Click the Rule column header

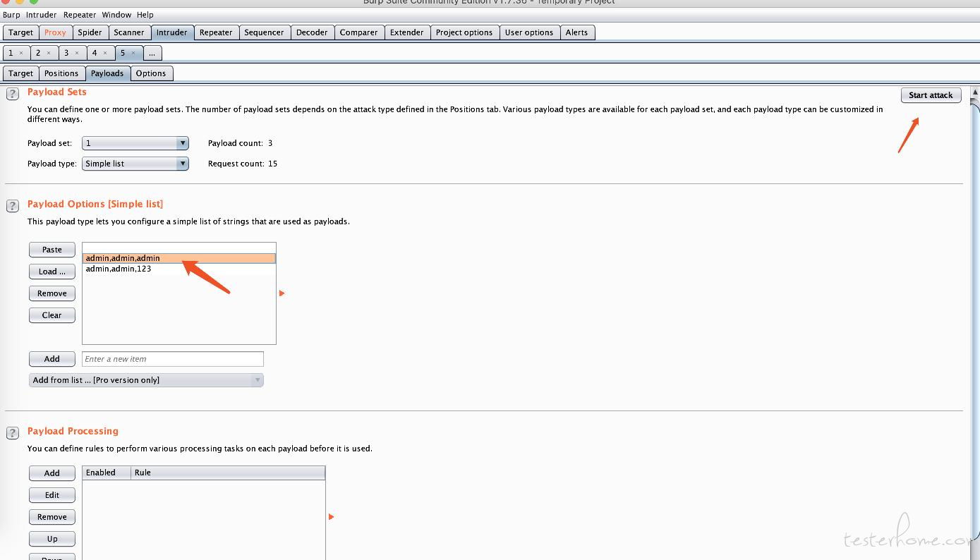[x=229, y=473]
